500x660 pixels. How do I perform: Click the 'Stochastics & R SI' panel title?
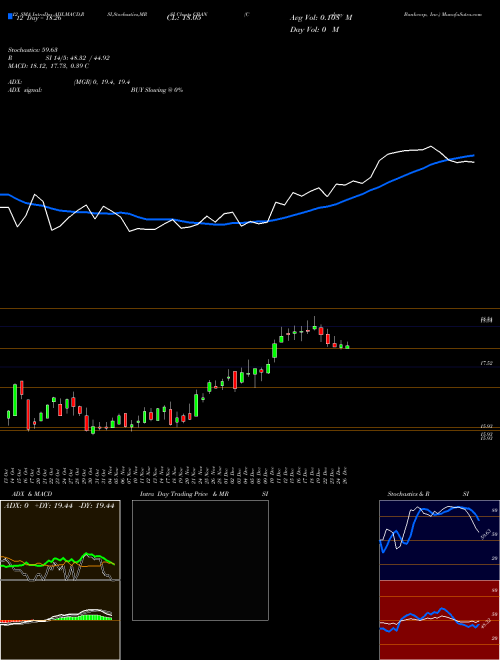point(428,494)
